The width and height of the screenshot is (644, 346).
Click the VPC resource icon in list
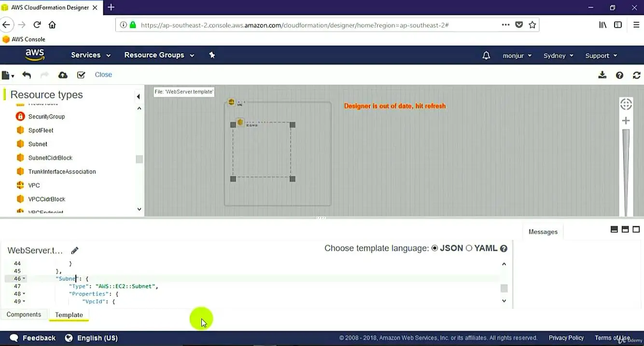[x=20, y=185]
